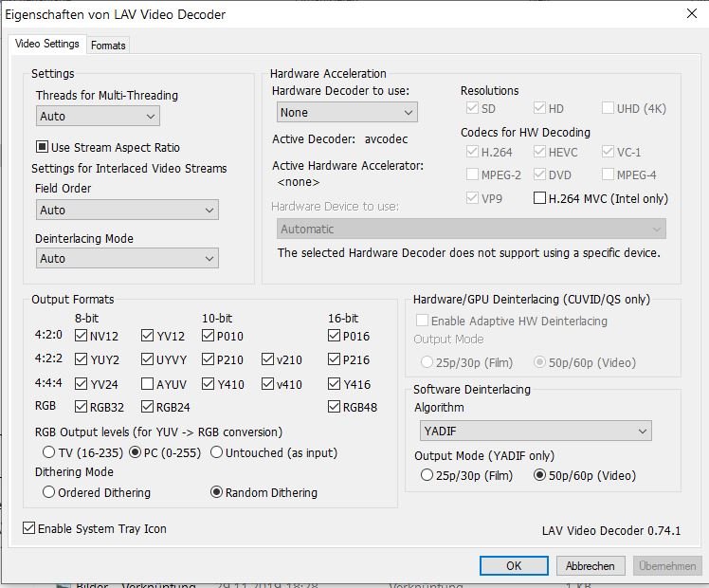
Task: Close the LAV Video Decoder dialog
Action: pos(692,13)
